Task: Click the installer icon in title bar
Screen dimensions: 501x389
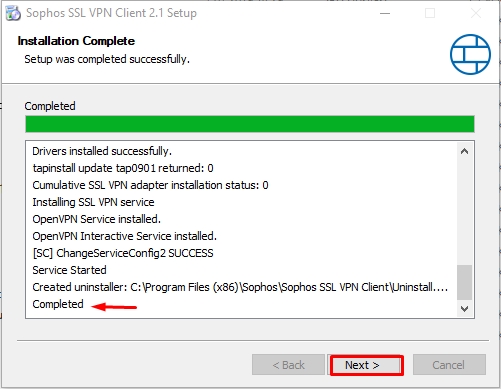Action: click(13, 13)
